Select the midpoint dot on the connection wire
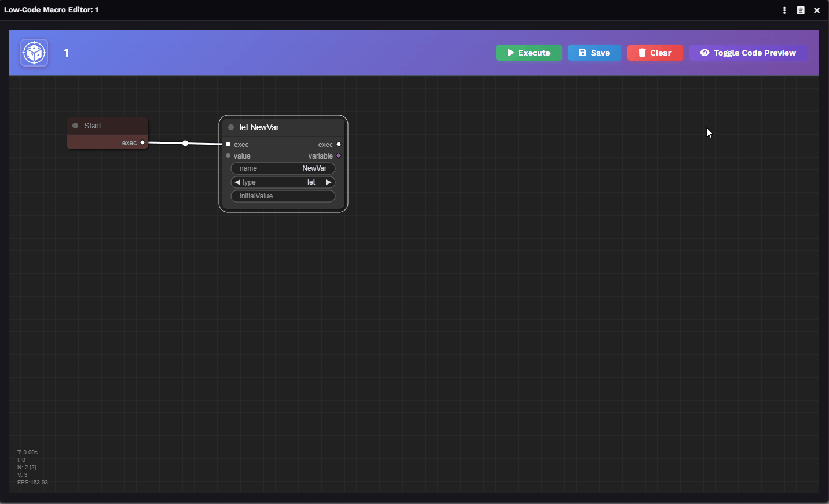The width and height of the screenshot is (829, 504). [x=185, y=143]
